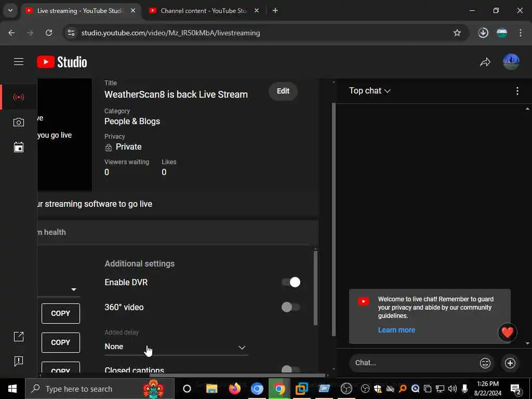Click the red heart reaction button

pyautogui.click(x=507, y=332)
